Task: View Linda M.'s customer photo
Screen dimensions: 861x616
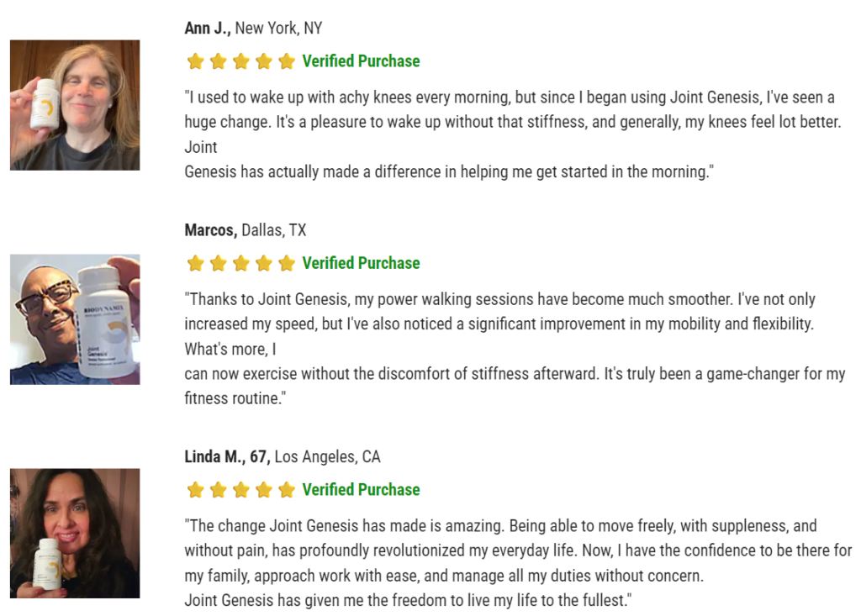Action: [x=75, y=533]
